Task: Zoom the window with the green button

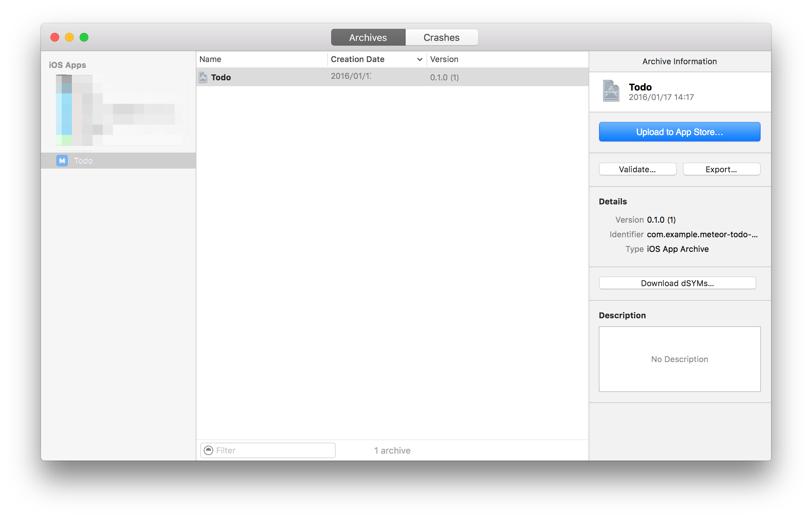Action: 84,37
